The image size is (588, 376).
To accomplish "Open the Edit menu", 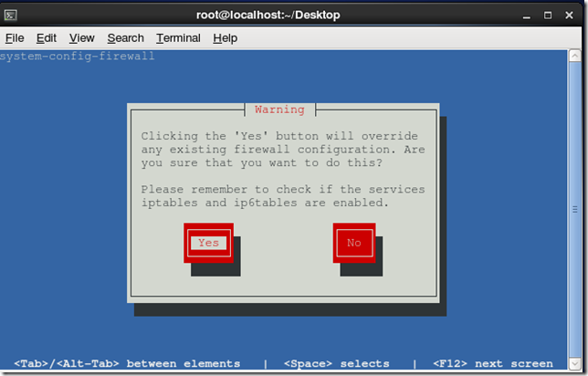I will [x=47, y=37].
